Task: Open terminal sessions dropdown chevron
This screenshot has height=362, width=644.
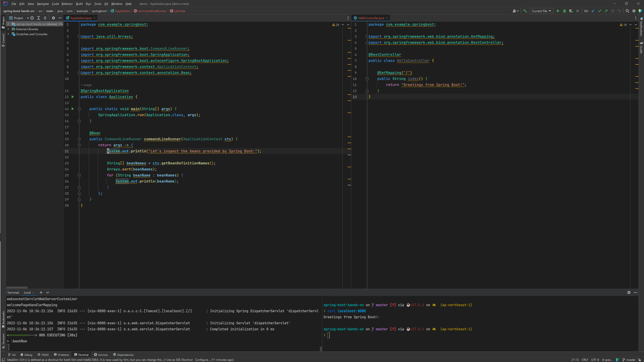Action: coord(47,292)
